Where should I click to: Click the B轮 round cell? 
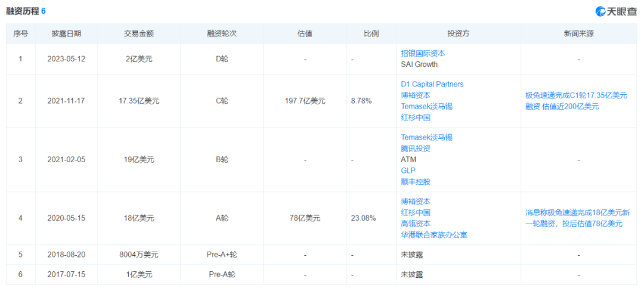[222, 160]
